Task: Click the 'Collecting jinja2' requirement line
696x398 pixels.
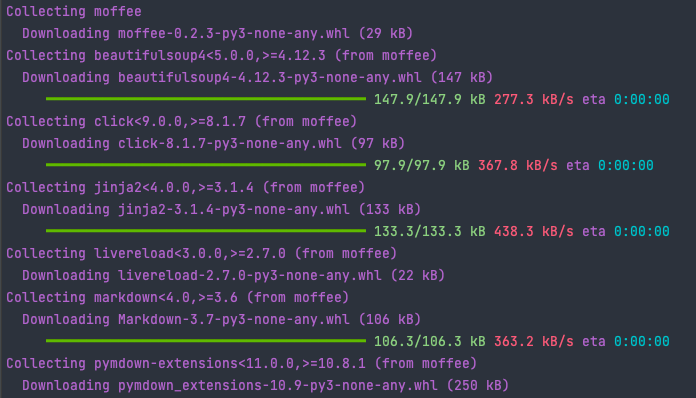Action: 186,188
